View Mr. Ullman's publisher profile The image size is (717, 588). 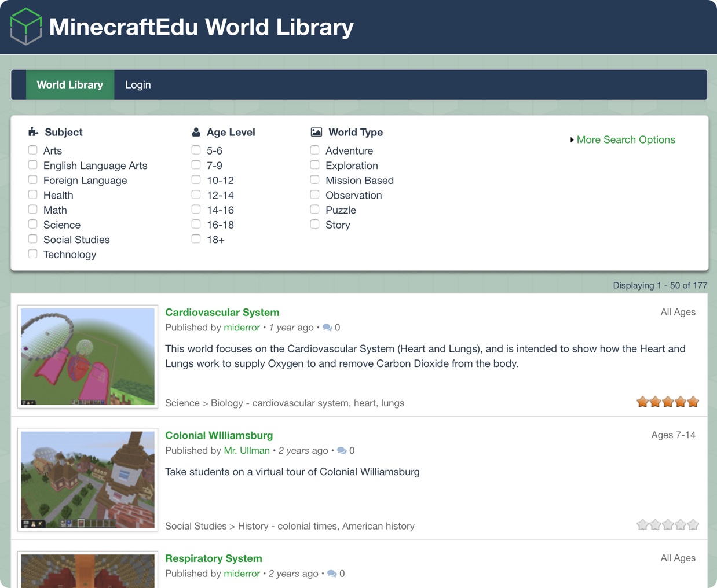[247, 450]
